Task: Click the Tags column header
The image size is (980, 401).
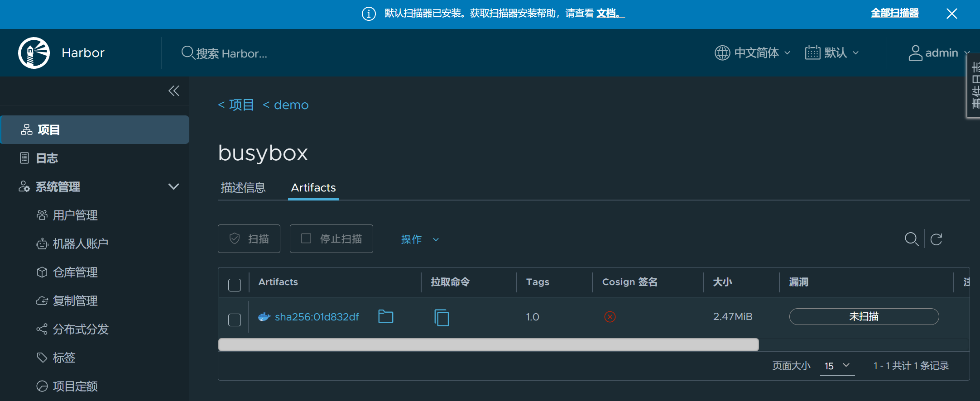Action: tap(538, 282)
